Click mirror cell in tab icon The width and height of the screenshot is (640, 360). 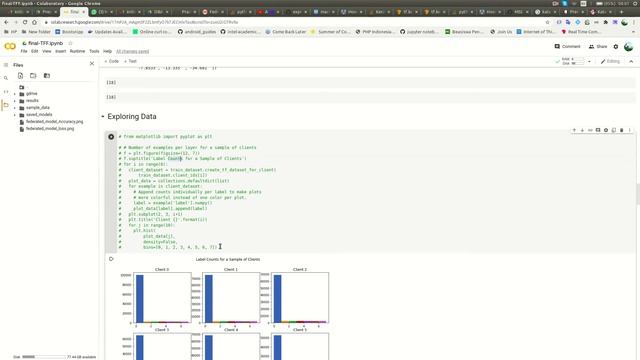[x=613, y=130]
